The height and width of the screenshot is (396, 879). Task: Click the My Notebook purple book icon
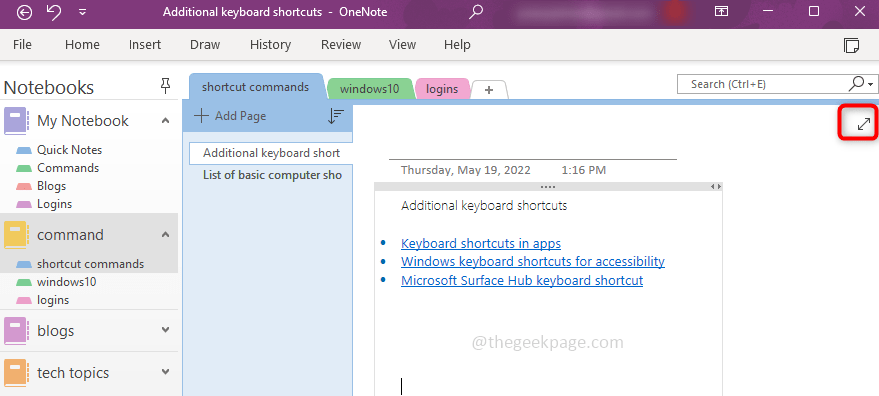pos(16,121)
